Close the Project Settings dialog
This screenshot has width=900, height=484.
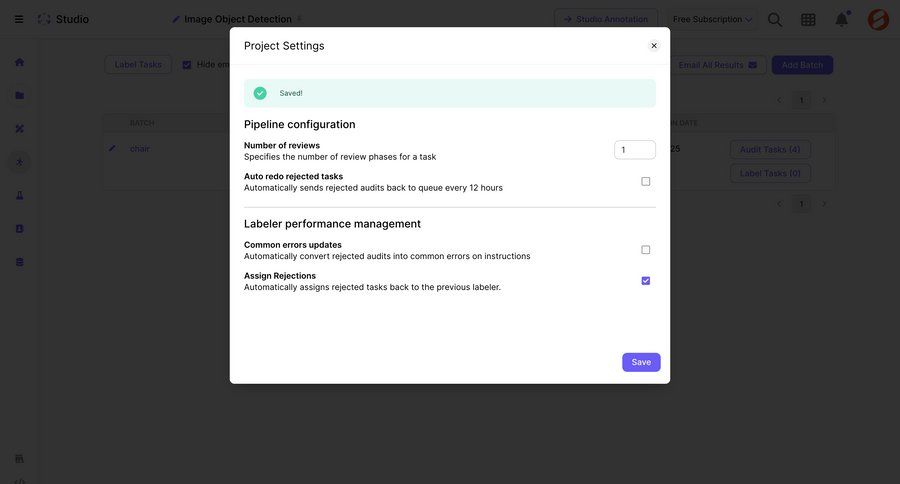tap(654, 45)
